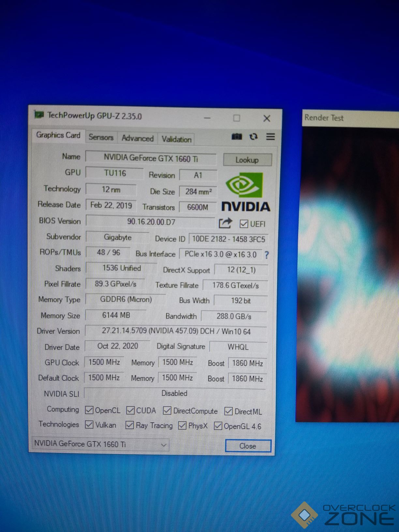This screenshot has width=399, height=532.
Task: Click Pixel Fillrate 89.3 GPixel/s
Action: (x=115, y=284)
